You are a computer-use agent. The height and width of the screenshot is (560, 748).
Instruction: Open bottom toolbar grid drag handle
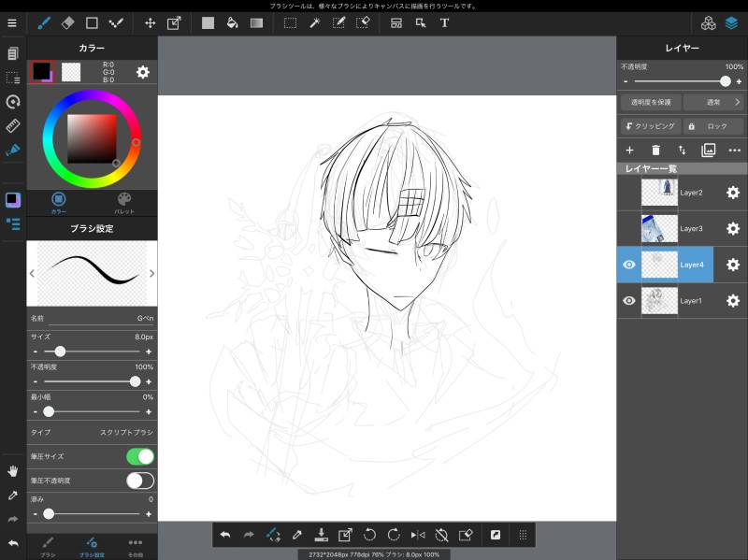[523, 535]
